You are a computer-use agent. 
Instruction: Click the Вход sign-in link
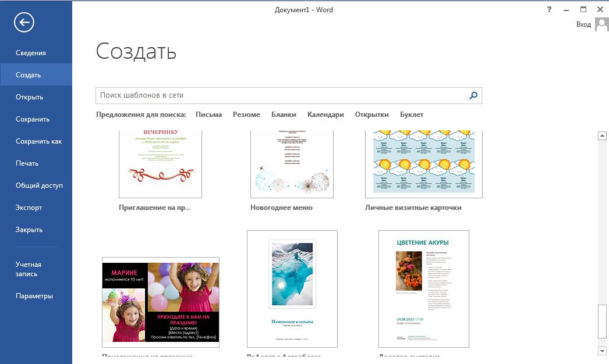click(x=583, y=24)
